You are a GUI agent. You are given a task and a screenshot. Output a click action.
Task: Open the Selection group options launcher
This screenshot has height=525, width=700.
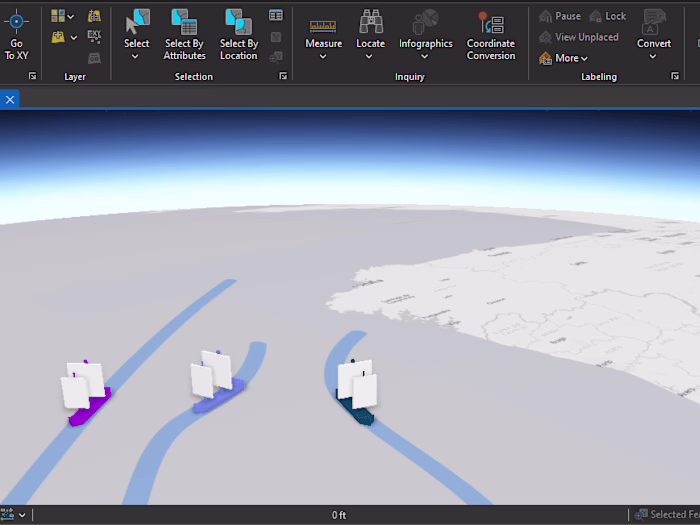click(x=283, y=76)
